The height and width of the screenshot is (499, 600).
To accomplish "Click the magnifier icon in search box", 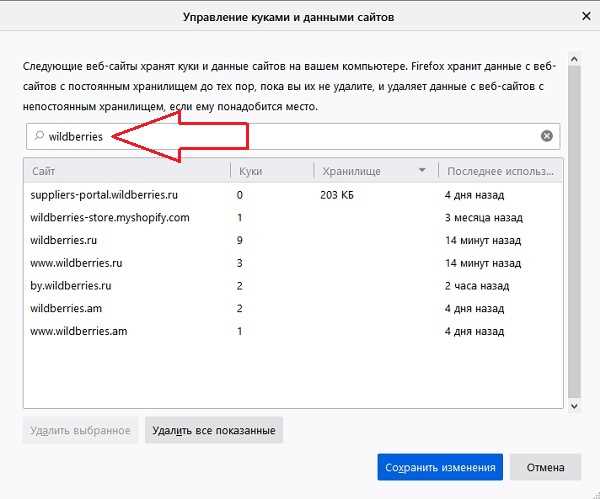I will click(38, 136).
